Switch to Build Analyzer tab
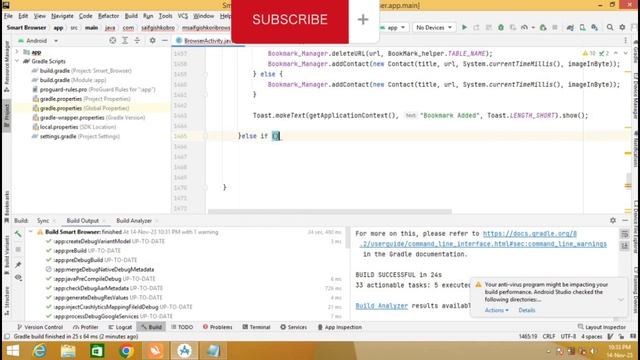Image resolution: width=640 pixels, height=360 pixels. (x=134, y=220)
